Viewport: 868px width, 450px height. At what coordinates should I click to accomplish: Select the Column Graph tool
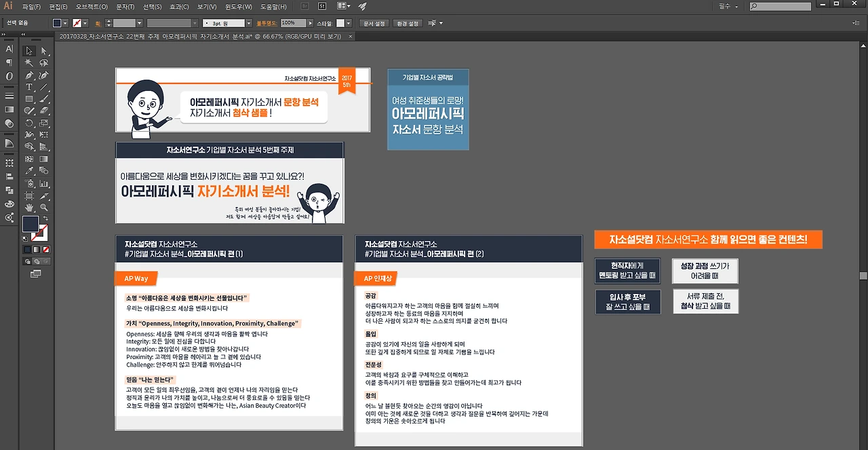coord(44,183)
